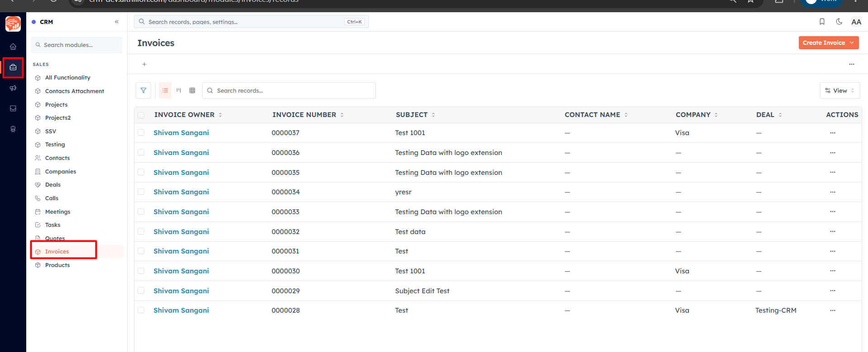Click the app logo icon
Screen dimensions: 868x352
(13, 23)
